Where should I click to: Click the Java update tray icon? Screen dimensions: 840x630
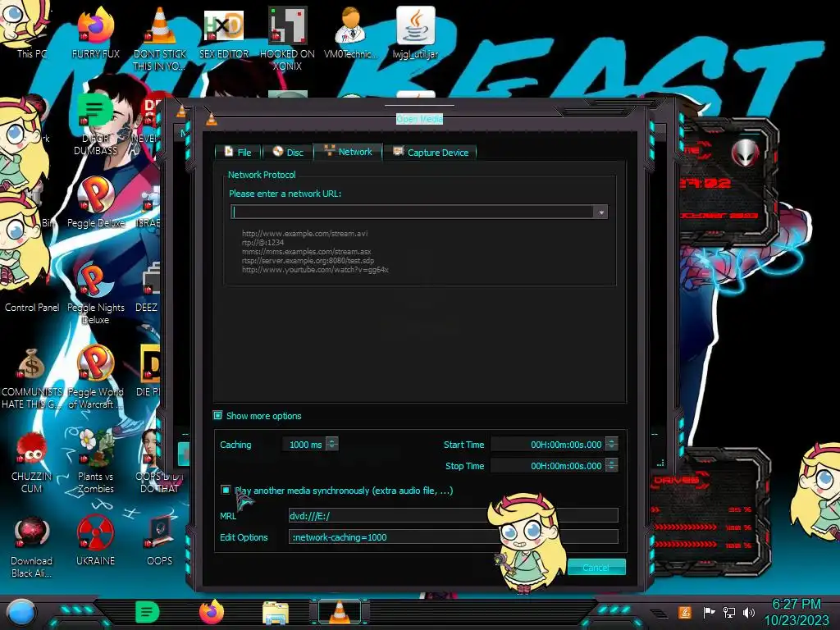click(x=685, y=612)
